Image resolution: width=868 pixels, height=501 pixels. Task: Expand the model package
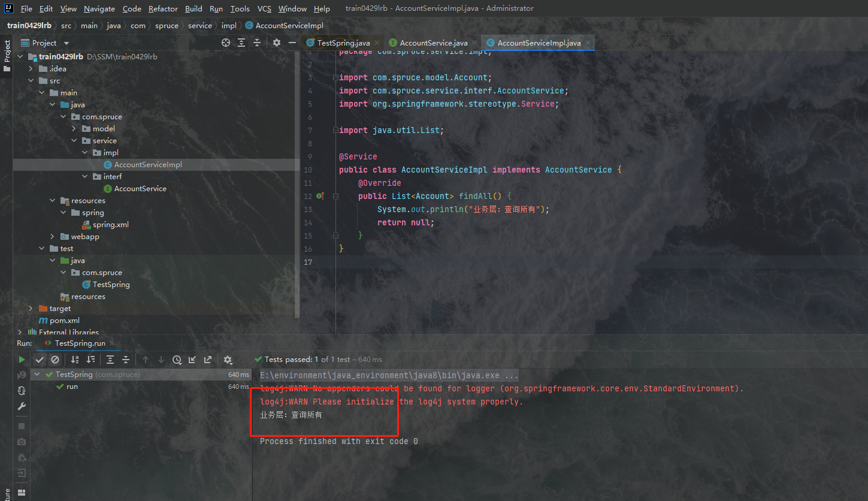click(x=74, y=129)
